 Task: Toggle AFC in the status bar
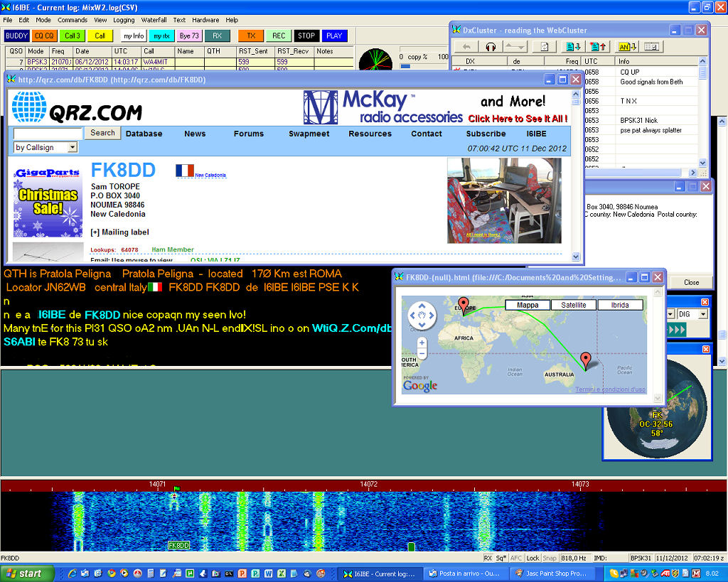pos(516,559)
